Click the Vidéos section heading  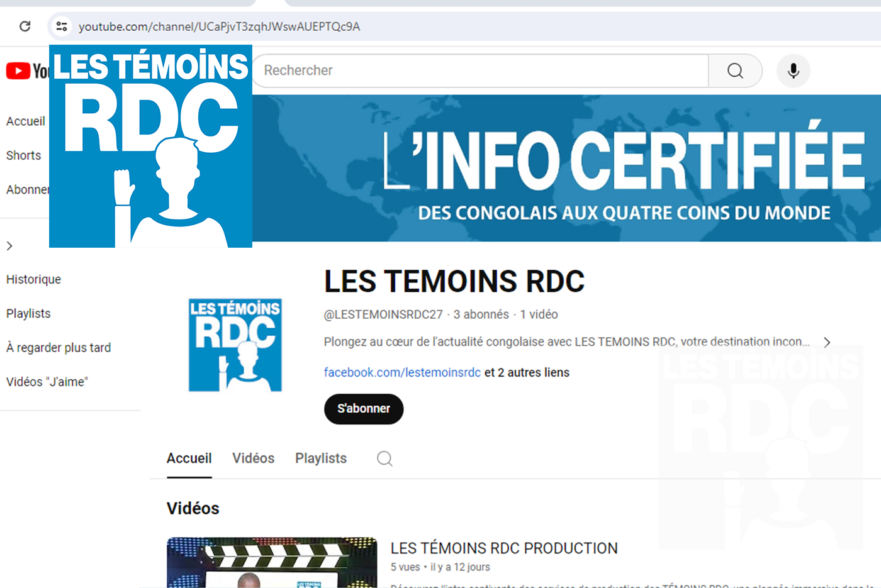coord(193,508)
